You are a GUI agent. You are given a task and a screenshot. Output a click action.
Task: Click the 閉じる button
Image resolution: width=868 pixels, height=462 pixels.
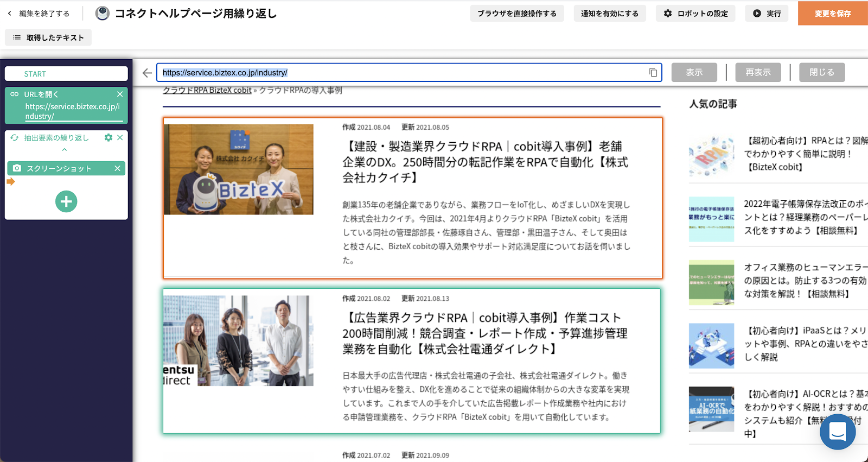coord(822,72)
